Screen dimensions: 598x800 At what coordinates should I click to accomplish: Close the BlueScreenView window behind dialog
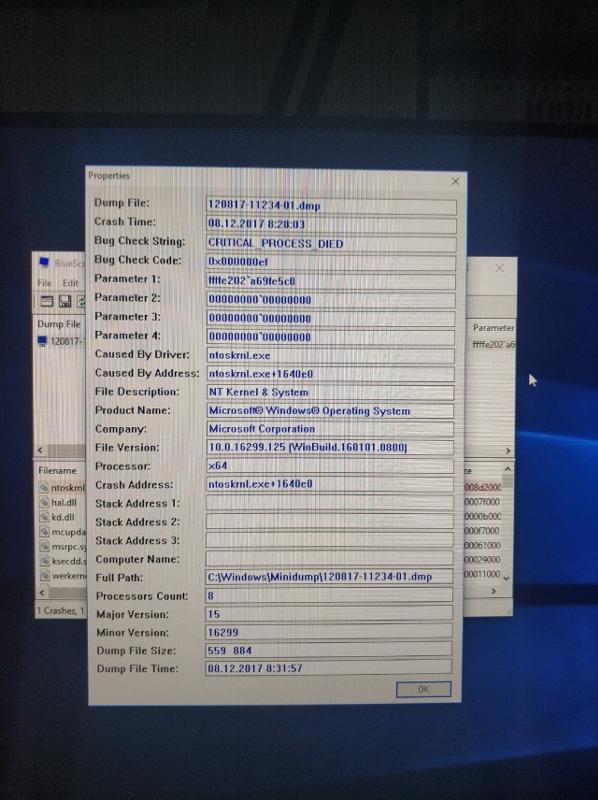click(x=500, y=268)
